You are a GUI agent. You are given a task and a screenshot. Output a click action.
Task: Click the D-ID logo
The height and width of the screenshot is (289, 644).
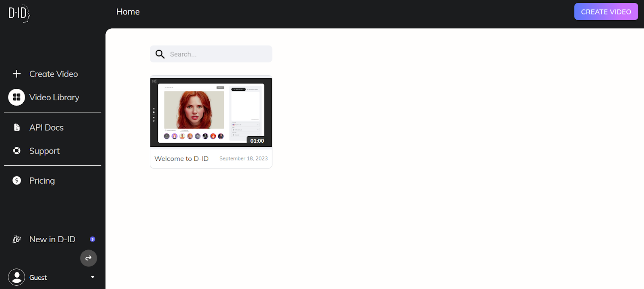click(19, 14)
